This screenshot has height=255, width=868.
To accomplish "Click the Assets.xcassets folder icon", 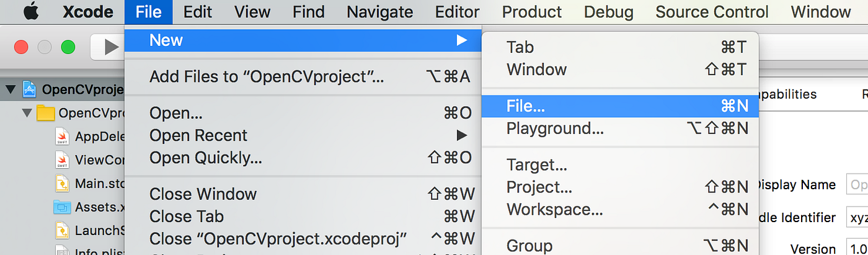I will click(62, 207).
